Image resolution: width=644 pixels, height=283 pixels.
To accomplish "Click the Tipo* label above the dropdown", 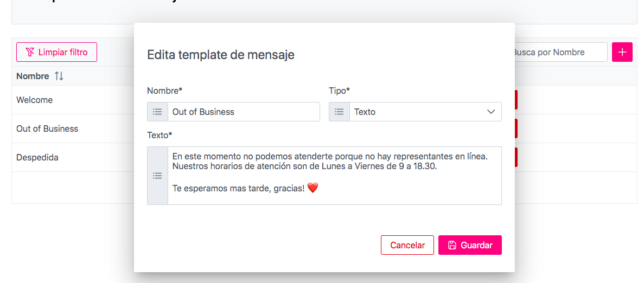I will coord(339,91).
